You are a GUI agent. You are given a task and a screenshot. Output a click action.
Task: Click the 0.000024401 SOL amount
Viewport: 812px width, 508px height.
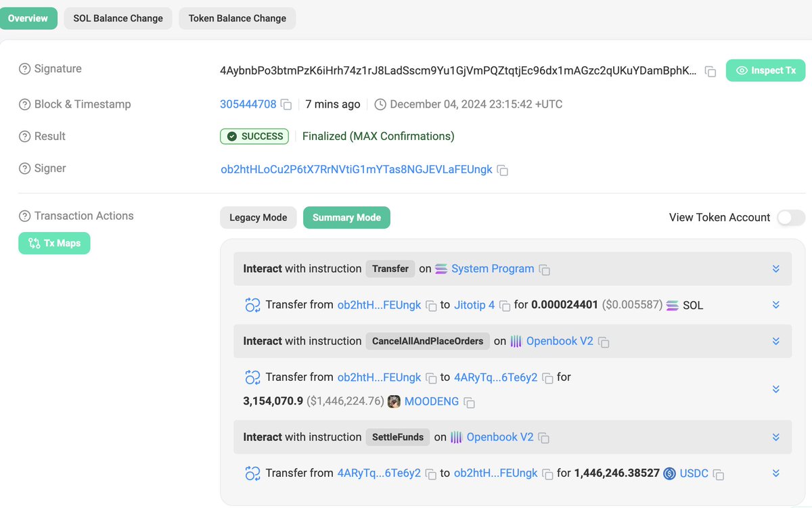564,305
